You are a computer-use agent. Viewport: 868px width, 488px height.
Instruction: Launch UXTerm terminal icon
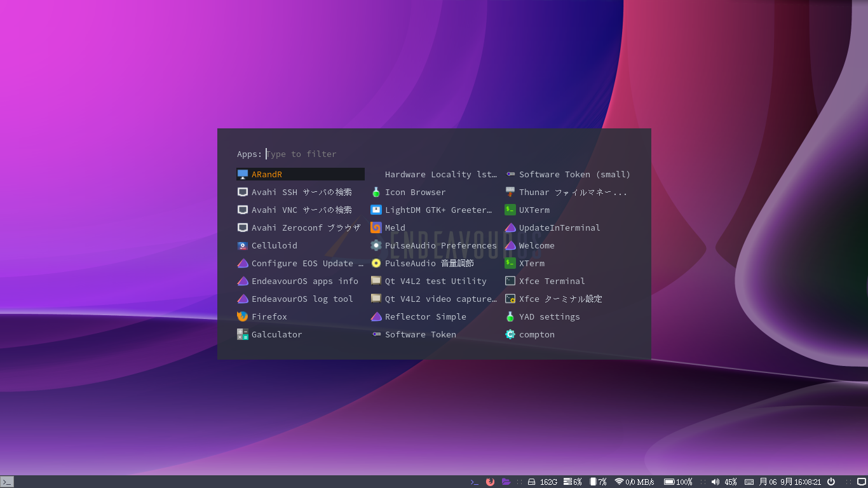[x=510, y=210]
